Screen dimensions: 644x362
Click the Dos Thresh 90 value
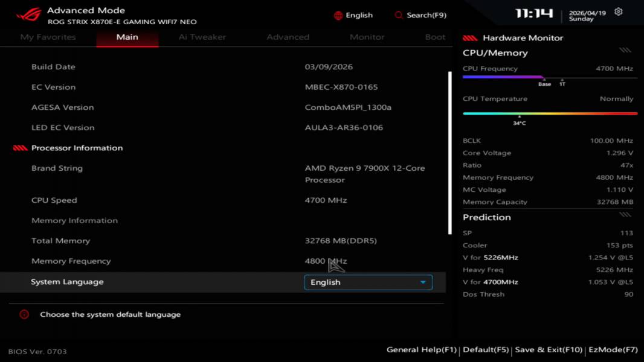pyautogui.click(x=628, y=294)
